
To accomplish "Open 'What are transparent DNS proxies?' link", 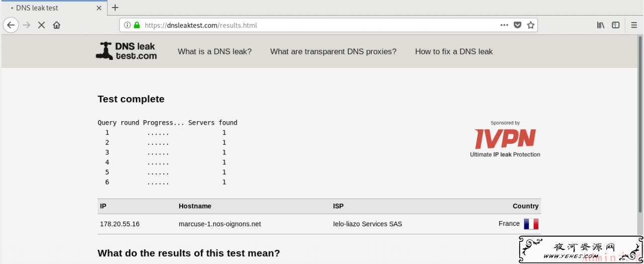I will coord(333,51).
